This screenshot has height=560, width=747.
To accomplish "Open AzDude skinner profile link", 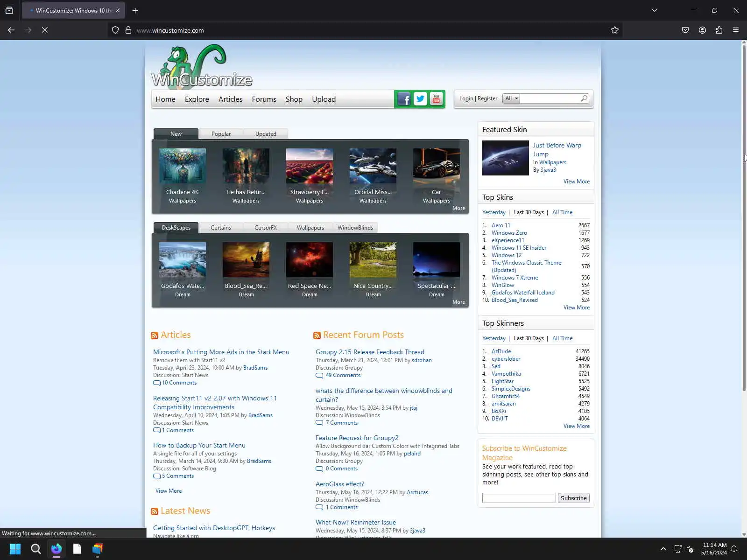I will pos(501,351).
